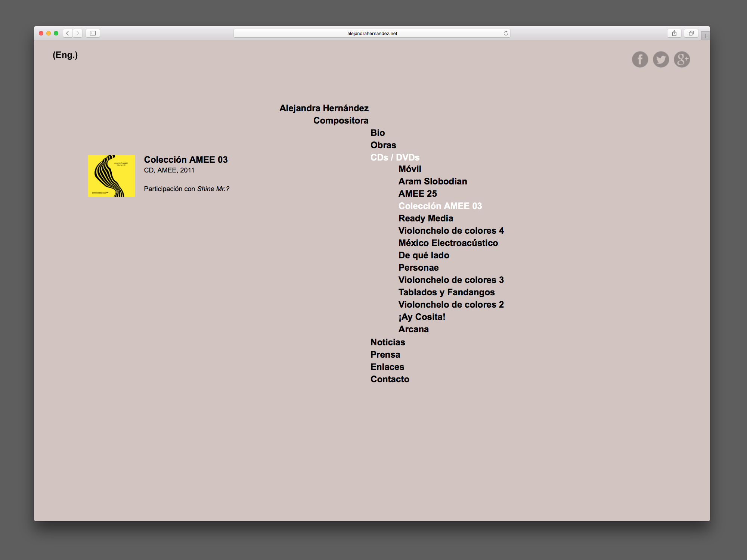This screenshot has width=747, height=560.
Task: Open the De qué lado entry
Action: coord(424,255)
